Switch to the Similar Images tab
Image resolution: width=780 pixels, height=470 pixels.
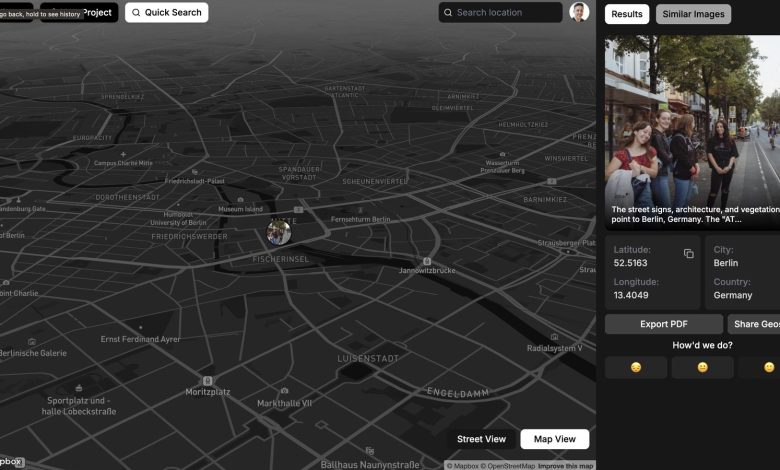coord(693,14)
